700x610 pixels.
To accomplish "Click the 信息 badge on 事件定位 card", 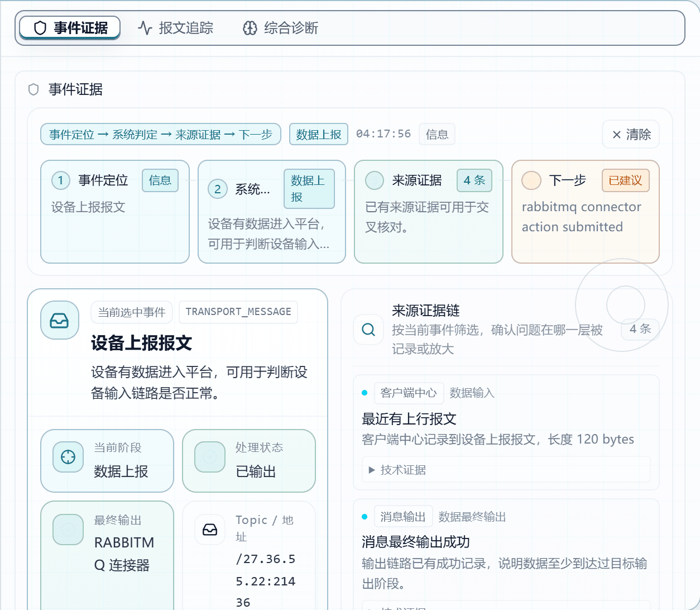I will (x=160, y=180).
